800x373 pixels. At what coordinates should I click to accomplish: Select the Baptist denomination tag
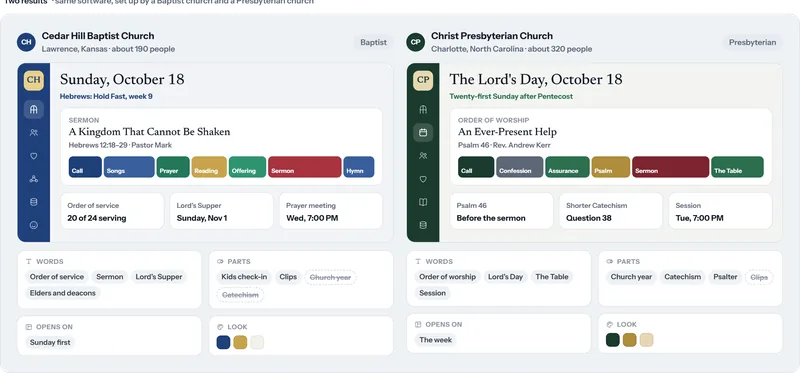[x=373, y=42]
